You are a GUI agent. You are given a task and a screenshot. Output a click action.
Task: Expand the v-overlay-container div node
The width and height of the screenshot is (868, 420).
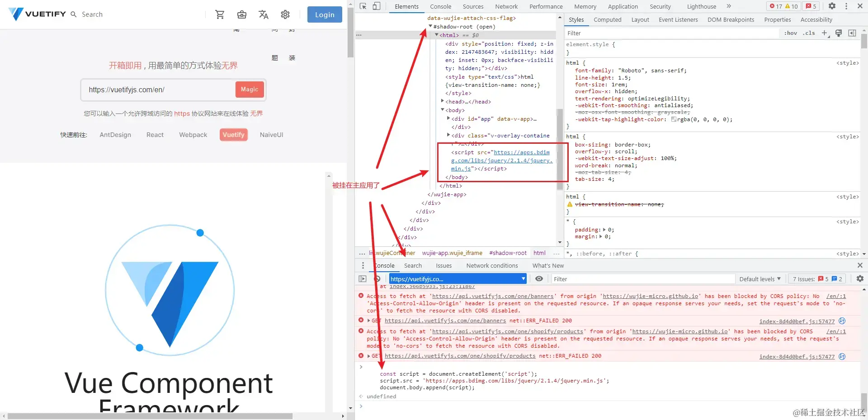tap(448, 135)
